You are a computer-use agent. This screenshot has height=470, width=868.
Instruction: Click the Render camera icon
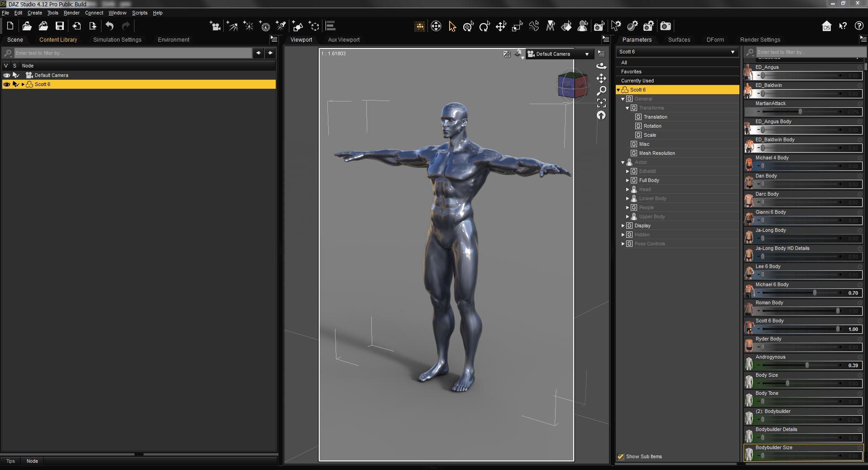coord(665,26)
